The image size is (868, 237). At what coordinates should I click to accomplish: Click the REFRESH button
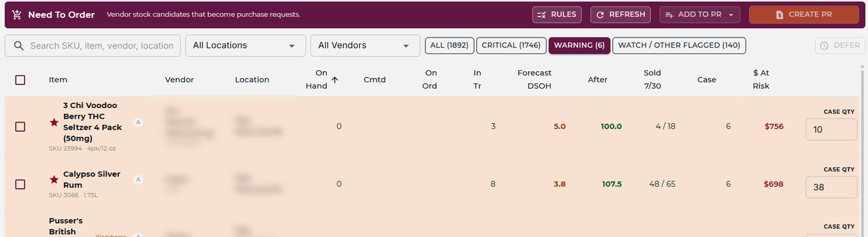coord(621,14)
